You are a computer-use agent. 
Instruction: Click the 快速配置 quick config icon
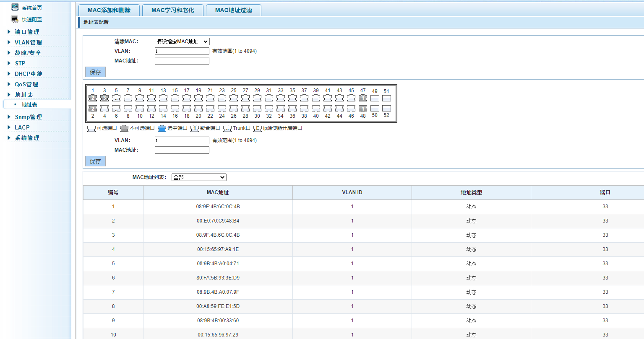15,19
